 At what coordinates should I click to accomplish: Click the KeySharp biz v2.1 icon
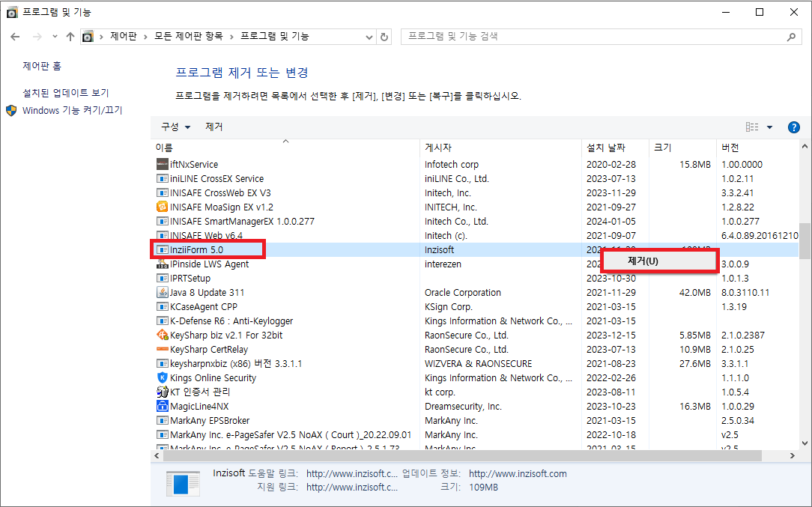[x=162, y=335]
